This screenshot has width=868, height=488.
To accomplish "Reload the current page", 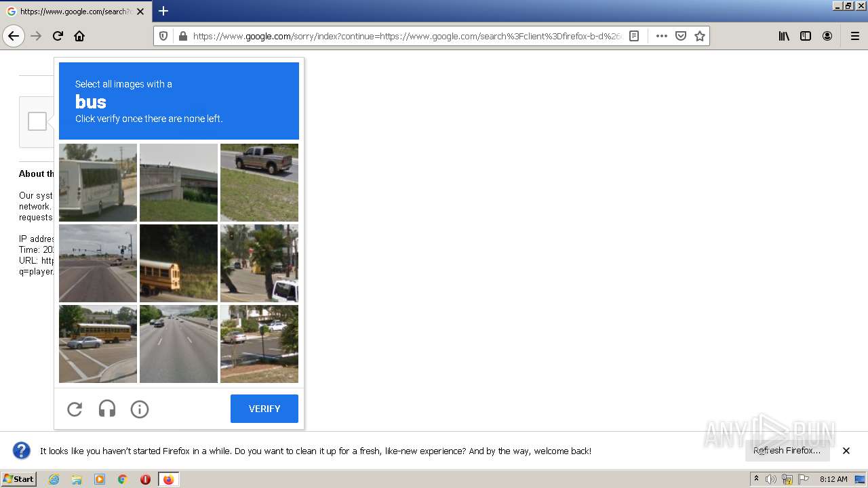I will tap(58, 36).
